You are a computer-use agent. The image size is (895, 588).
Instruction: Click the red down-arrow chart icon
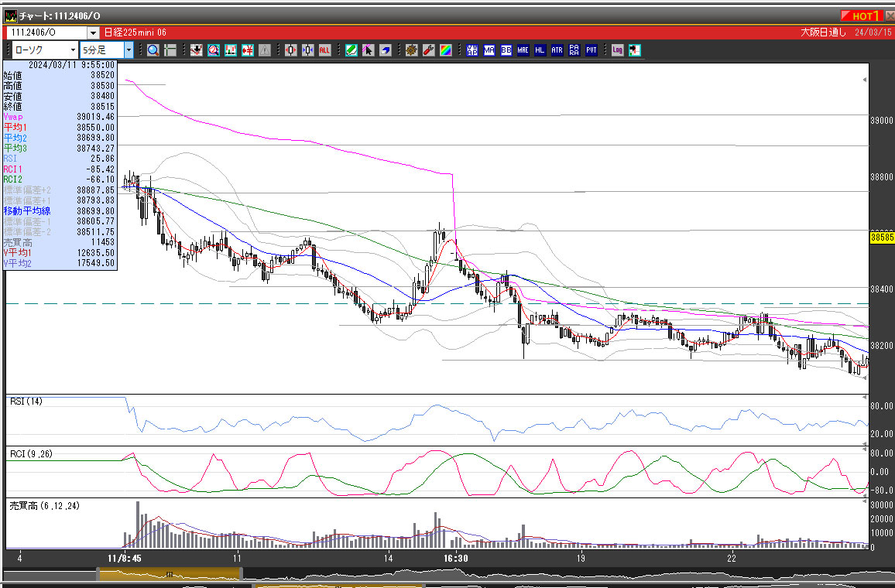pos(197,50)
